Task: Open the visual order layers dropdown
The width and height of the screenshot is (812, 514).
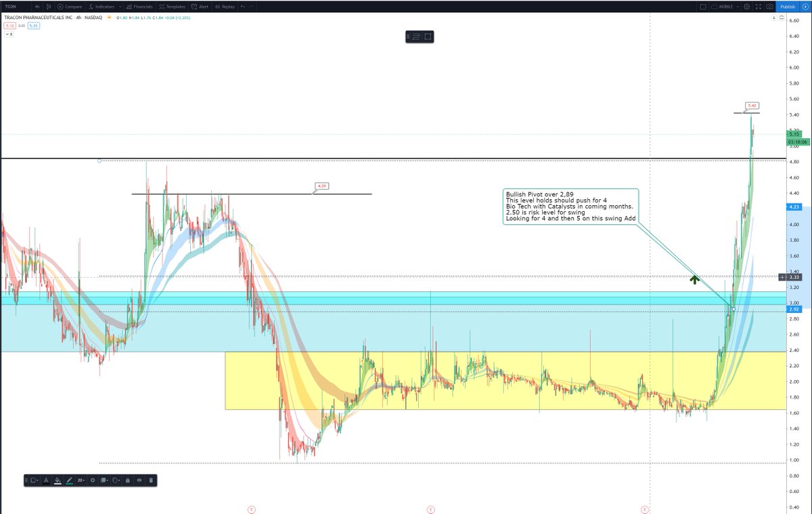Action: click(104, 480)
